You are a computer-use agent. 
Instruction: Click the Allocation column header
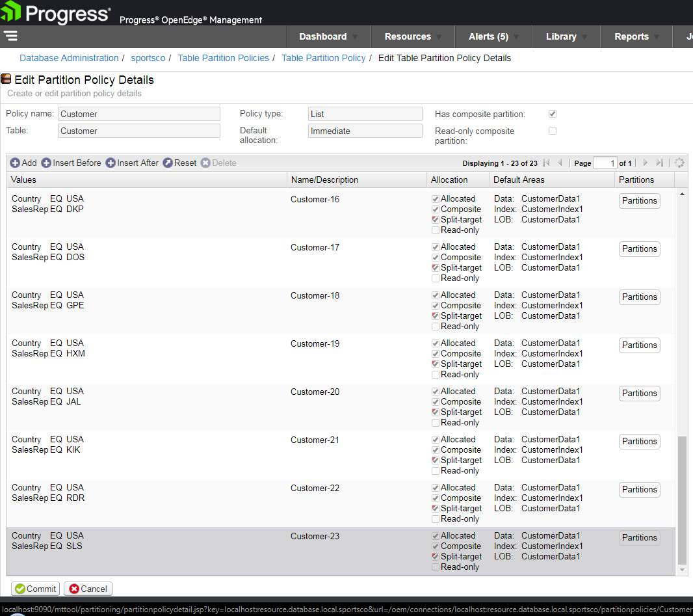pyautogui.click(x=458, y=180)
